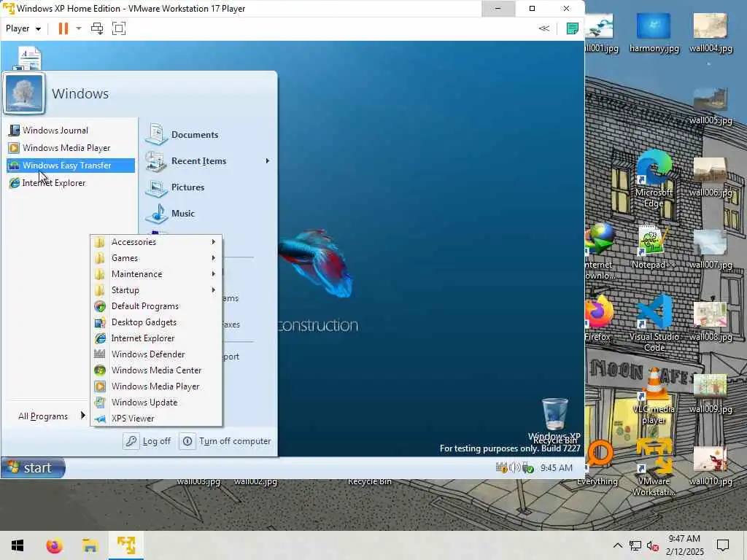Open Windows Update

[156, 402]
